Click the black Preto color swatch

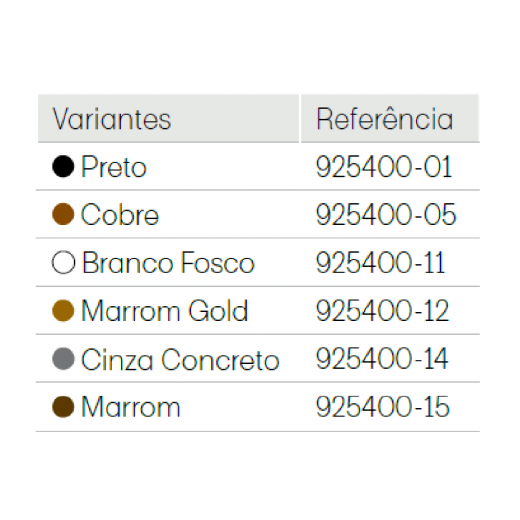click(63, 166)
